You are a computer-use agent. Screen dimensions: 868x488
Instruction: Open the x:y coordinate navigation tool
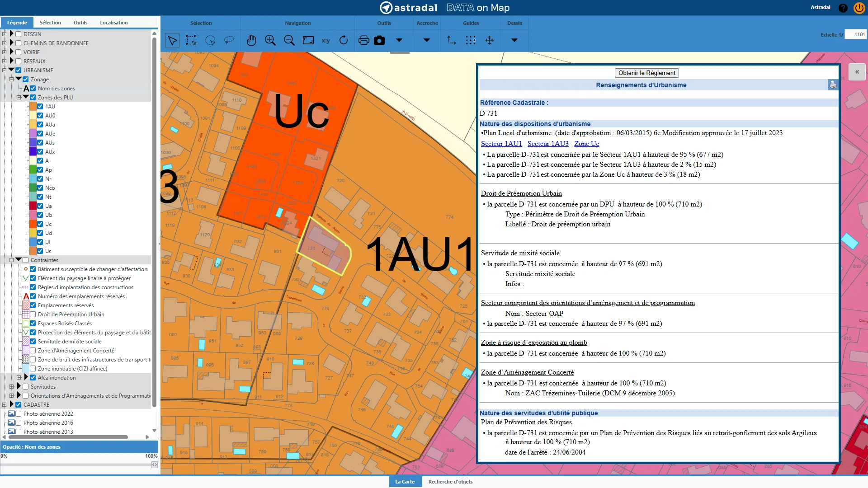tap(325, 40)
